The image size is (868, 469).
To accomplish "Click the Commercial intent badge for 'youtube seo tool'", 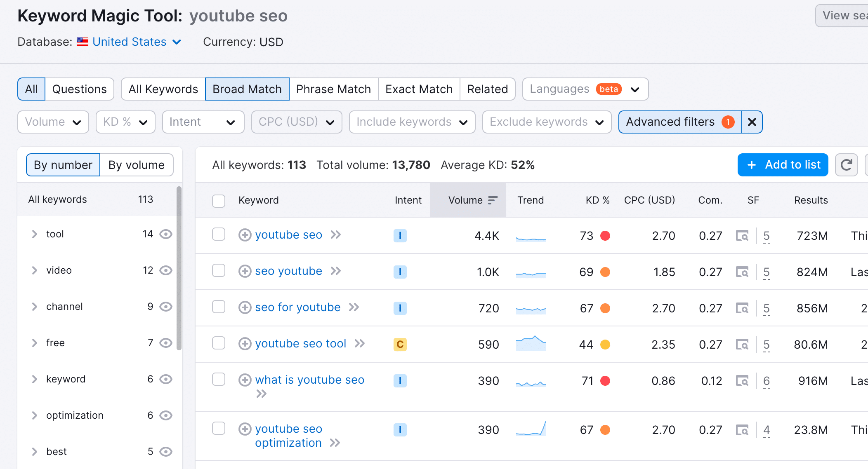I will (400, 345).
